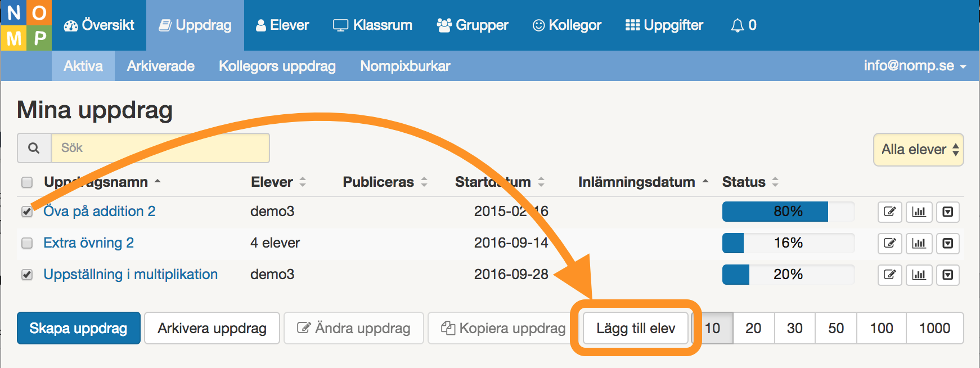
Task: Open statistics chart icon for Extra övning 2
Action: [919, 243]
